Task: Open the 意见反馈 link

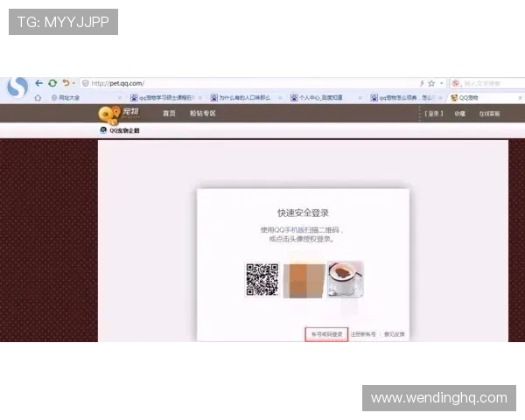Action: 395,334
